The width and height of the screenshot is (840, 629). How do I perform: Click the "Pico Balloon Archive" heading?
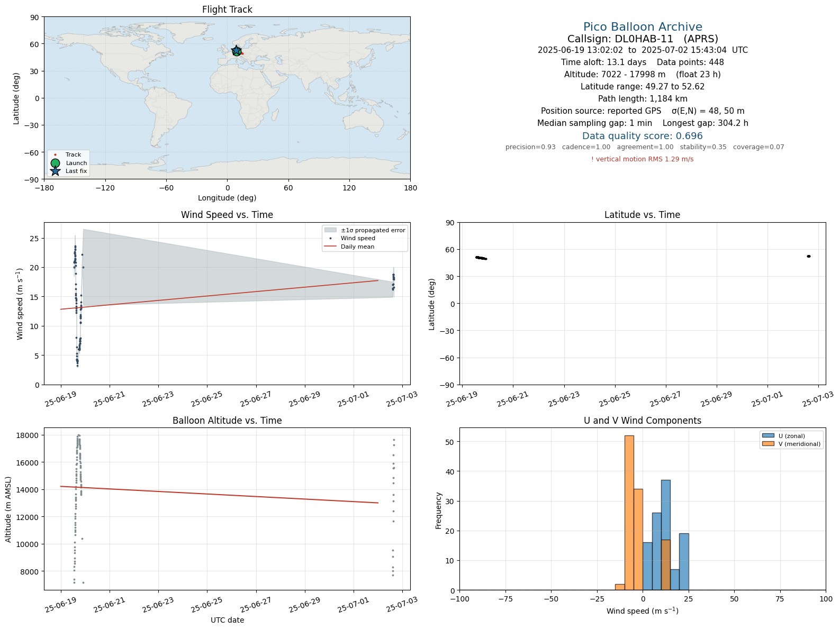(x=643, y=27)
